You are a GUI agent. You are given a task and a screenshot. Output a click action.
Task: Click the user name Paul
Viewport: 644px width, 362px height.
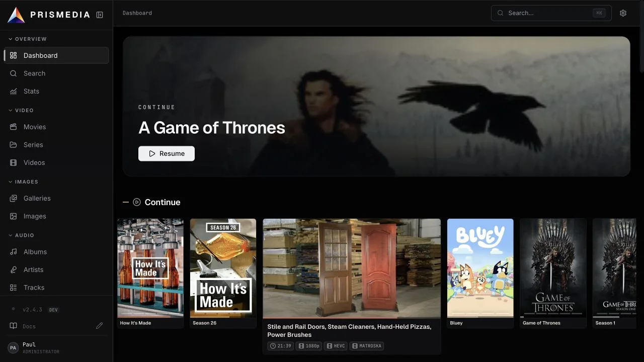(x=29, y=344)
